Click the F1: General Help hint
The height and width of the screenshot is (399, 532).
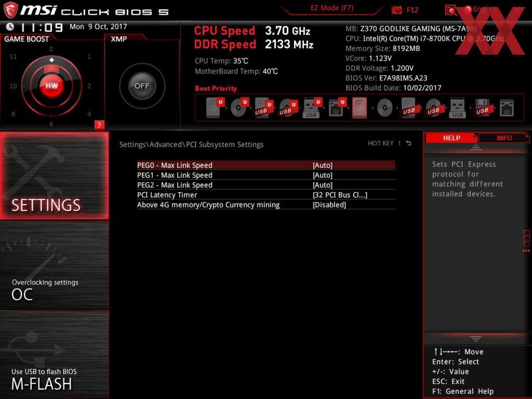pos(463,391)
